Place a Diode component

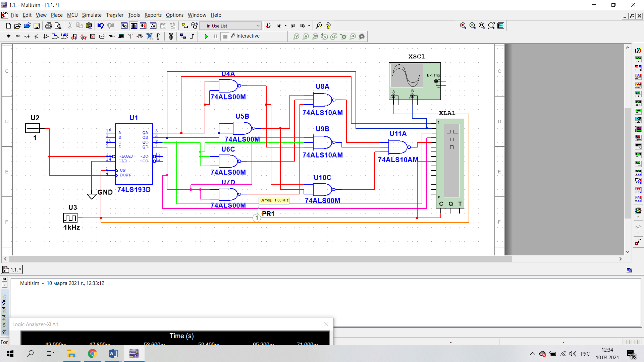click(x=27, y=36)
